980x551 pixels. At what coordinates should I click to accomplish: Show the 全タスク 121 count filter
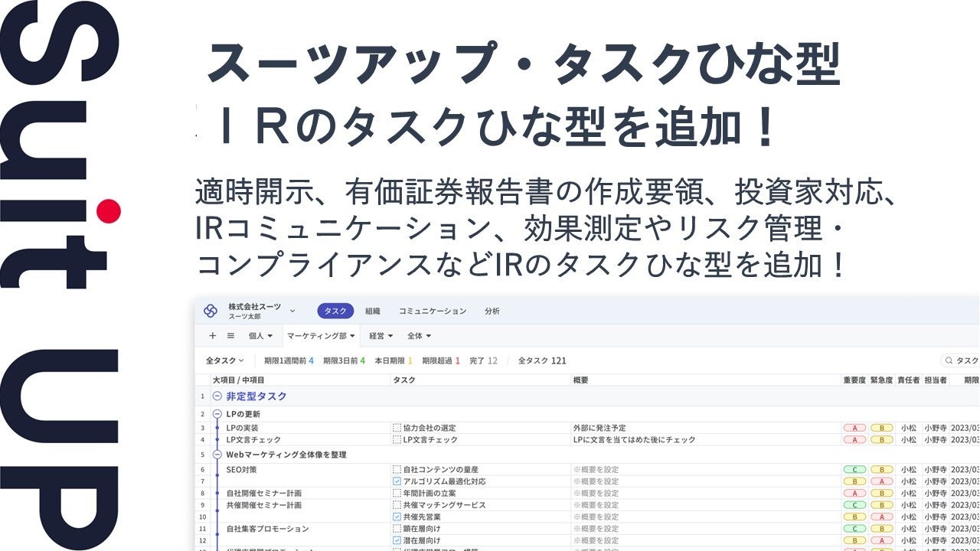[542, 360]
